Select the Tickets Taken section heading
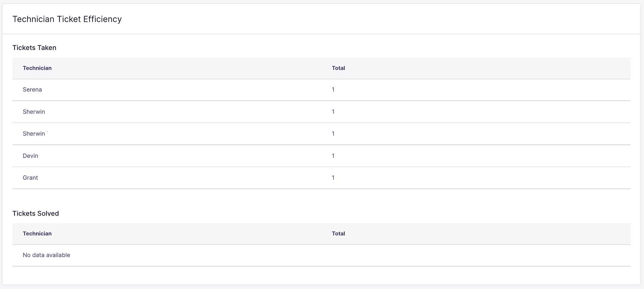 pos(34,47)
